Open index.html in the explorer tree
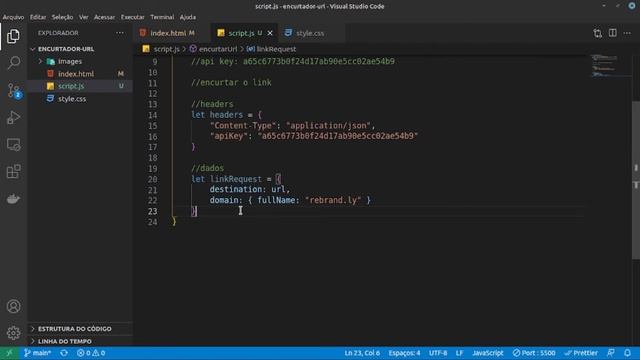 80,74
